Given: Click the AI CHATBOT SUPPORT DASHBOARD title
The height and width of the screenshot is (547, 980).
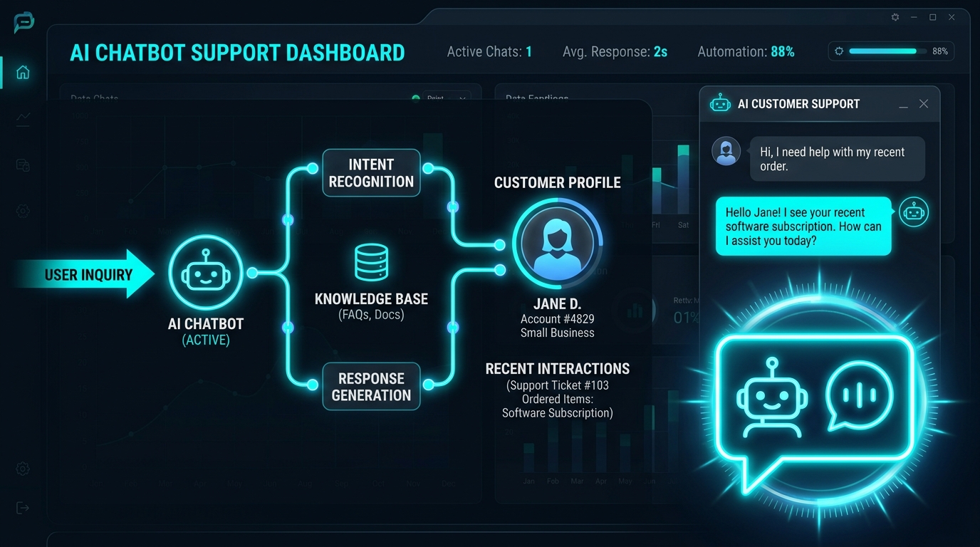Looking at the screenshot, I should pos(237,53).
